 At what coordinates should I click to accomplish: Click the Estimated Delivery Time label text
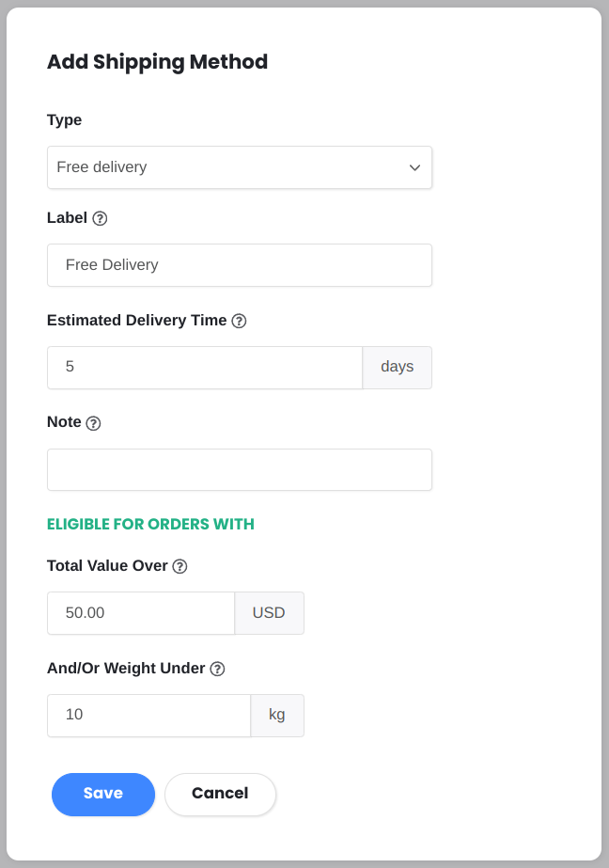(136, 321)
